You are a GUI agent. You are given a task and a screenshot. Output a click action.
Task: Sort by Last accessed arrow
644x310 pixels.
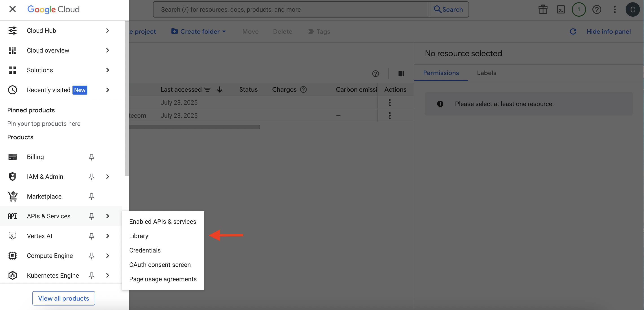[x=219, y=90]
